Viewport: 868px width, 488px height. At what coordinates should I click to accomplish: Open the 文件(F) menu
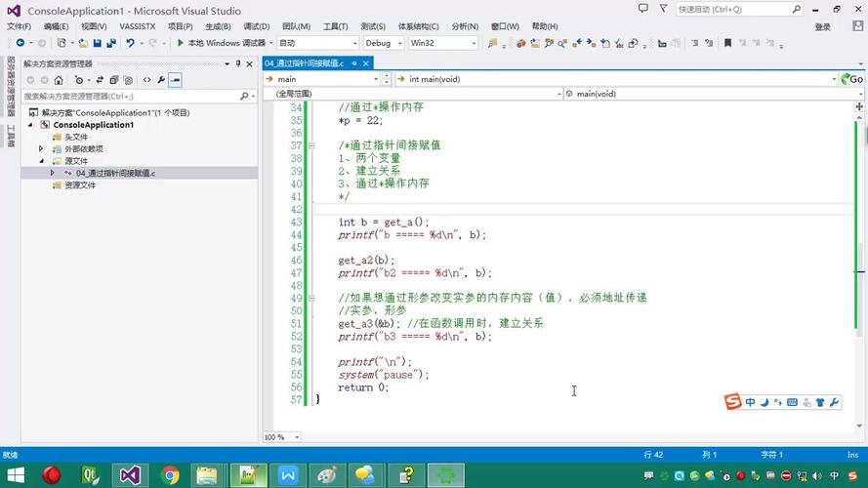pyautogui.click(x=19, y=26)
